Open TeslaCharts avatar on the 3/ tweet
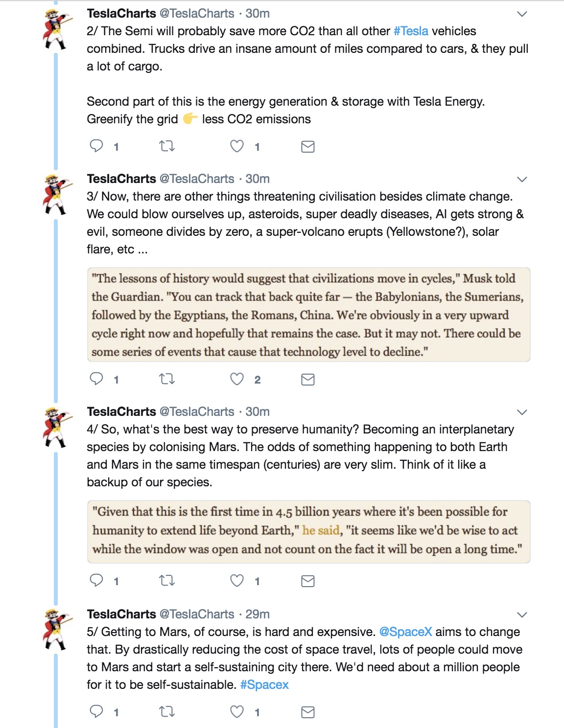The width and height of the screenshot is (564, 728). pyautogui.click(x=57, y=194)
